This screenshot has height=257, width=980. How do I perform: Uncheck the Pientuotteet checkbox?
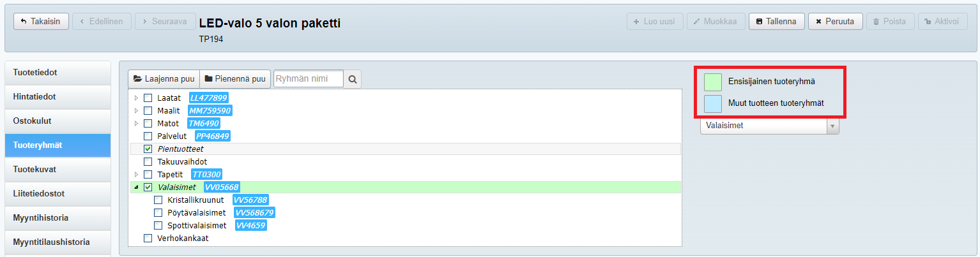click(x=148, y=149)
